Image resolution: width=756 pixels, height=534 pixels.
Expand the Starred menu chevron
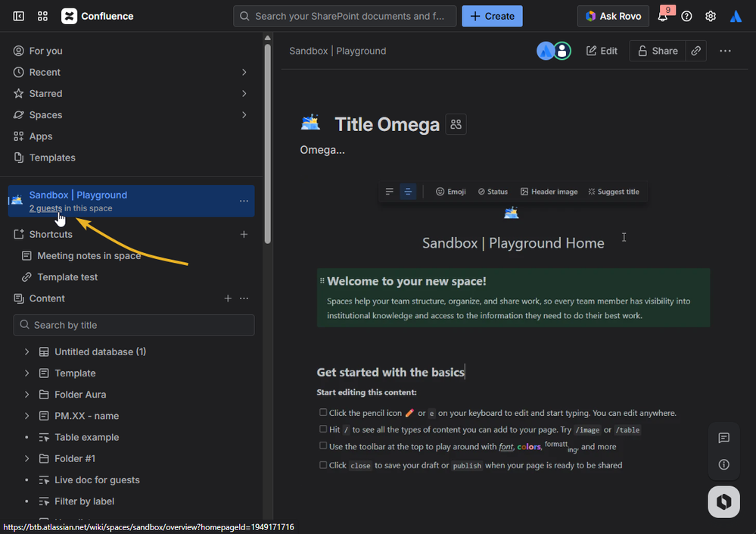[244, 94]
